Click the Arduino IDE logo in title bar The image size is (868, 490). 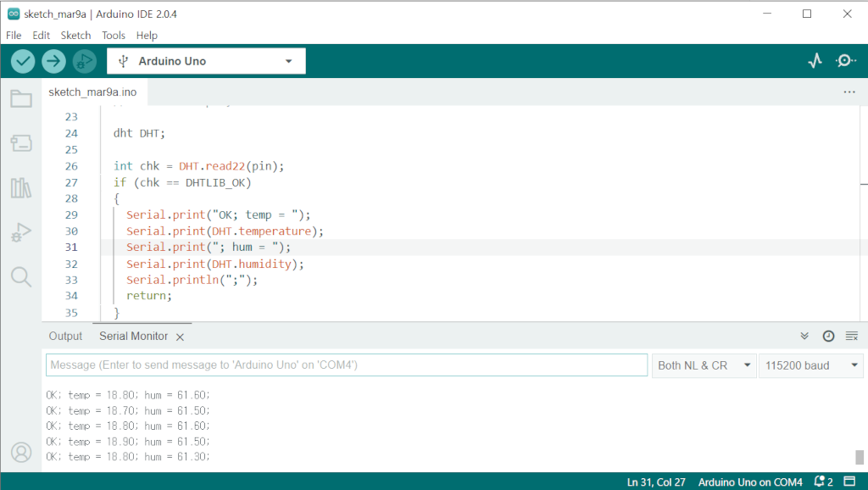[x=14, y=14]
